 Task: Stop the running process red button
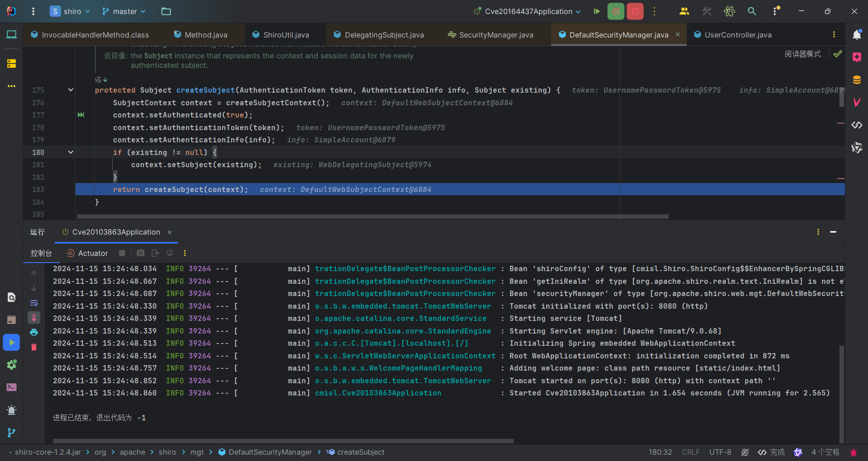click(635, 11)
